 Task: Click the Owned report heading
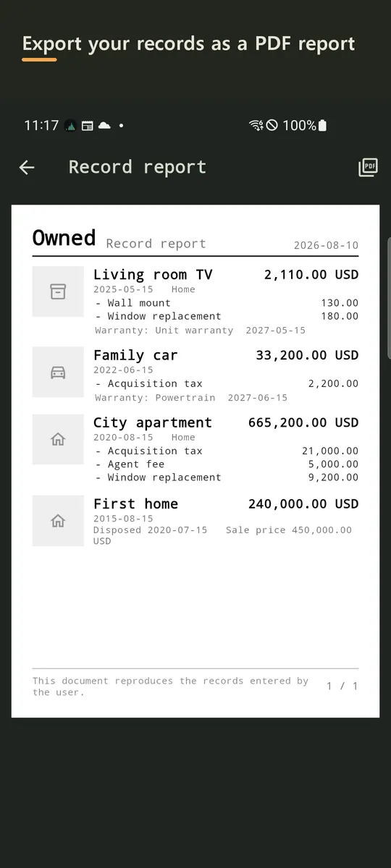[64, 238]
